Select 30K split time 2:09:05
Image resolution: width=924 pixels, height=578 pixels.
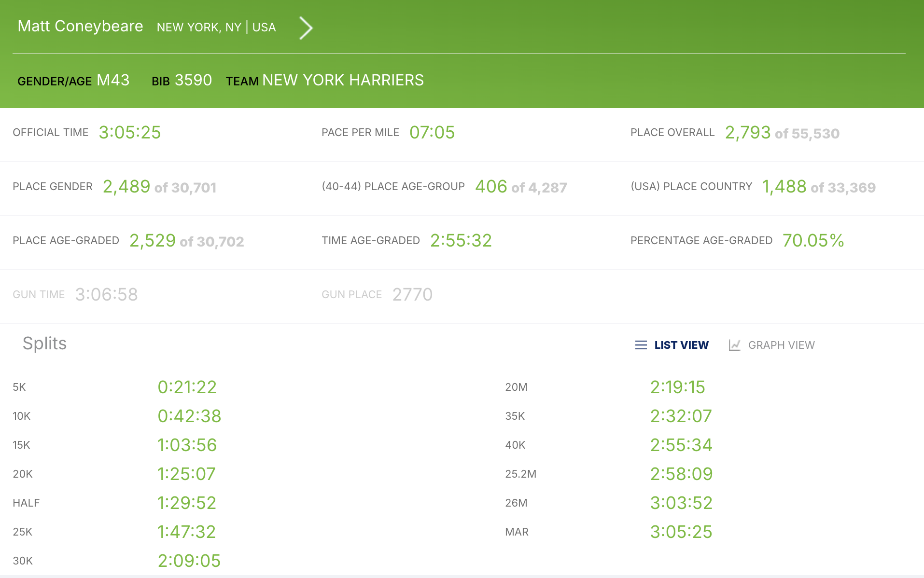189,561
